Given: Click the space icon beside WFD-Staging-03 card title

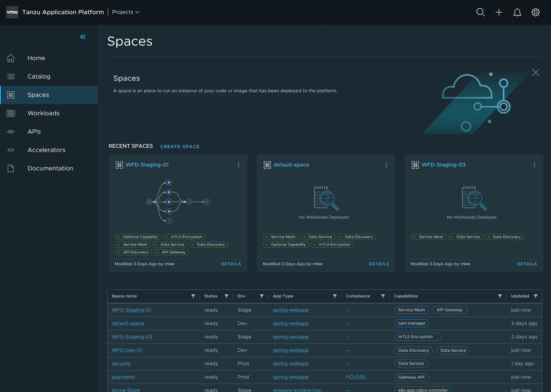Looking at the screenshot, I should click(415, 165).
